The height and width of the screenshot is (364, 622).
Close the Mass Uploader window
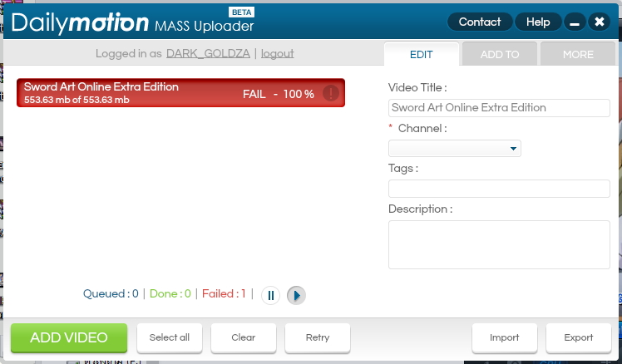[600, 22]
